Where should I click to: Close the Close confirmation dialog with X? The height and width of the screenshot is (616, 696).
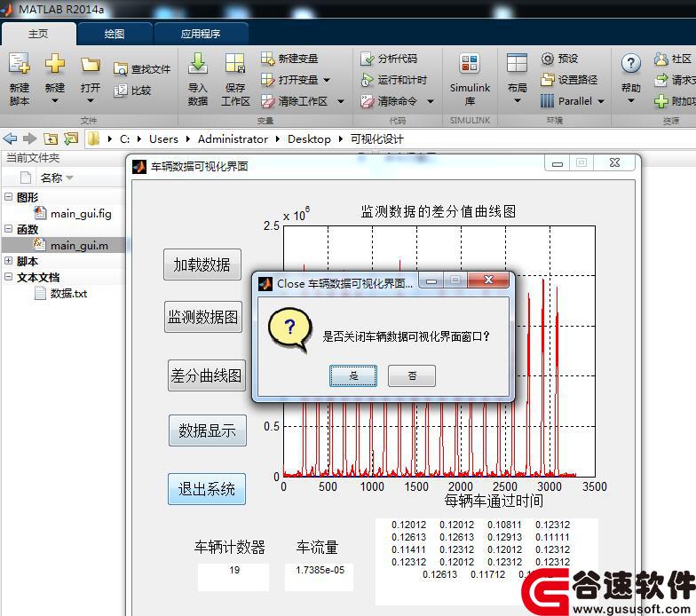(488, 280)
